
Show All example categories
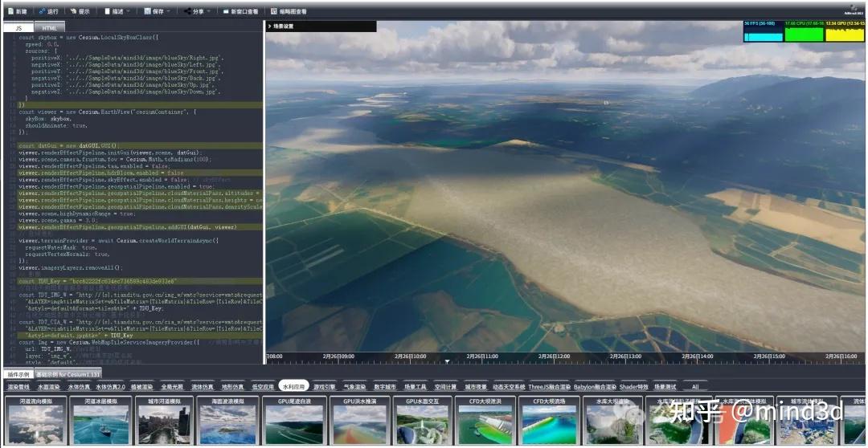click(695, 387)
